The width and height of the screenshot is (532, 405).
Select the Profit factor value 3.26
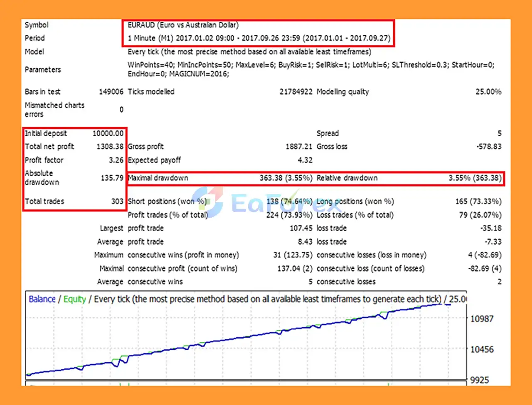116,160
